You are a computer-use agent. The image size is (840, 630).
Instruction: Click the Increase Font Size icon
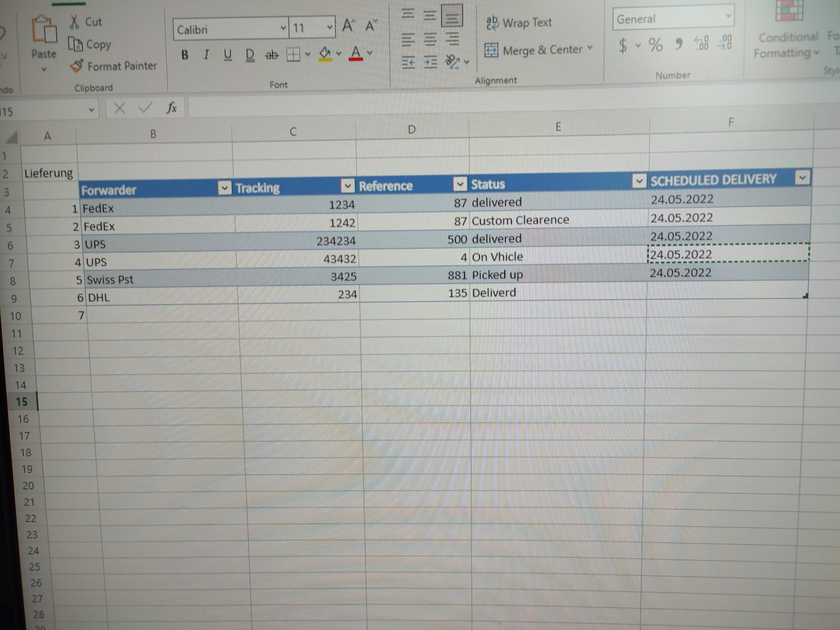347,25
